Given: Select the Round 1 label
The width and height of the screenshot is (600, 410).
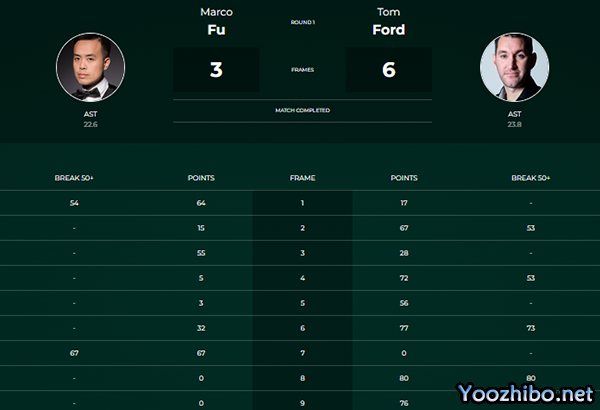Looking at the screenshot, I should click(x=302, y=21).
